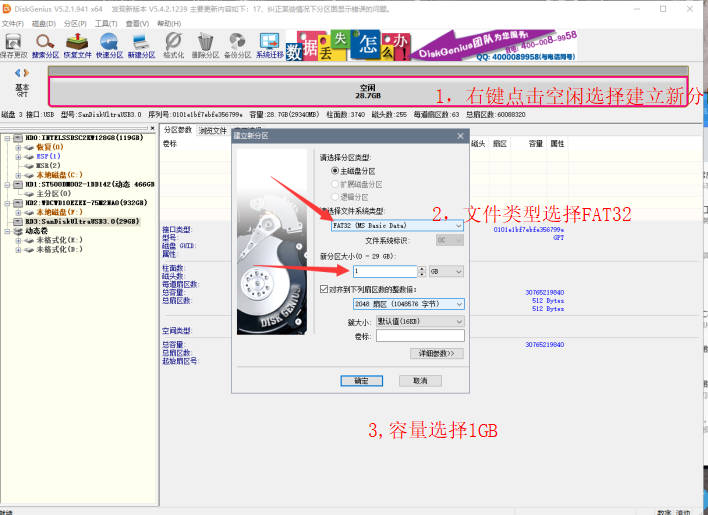Expand the 本地磁盘(F:) tree node
The height and width of the screenshot is (515, 708).
click(x=18, y=212)
